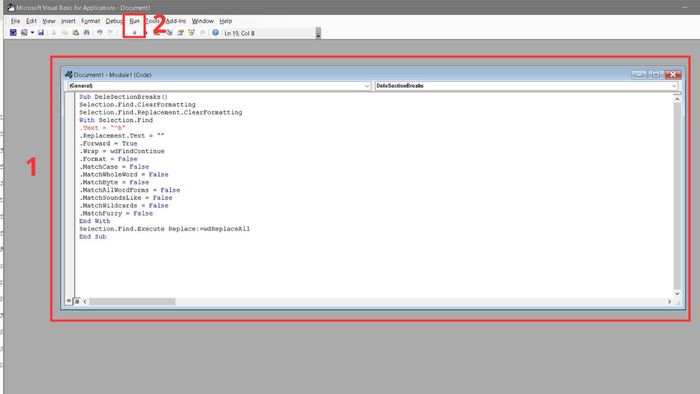
Task: Open the Help menu
Action: tap(225, 21)
